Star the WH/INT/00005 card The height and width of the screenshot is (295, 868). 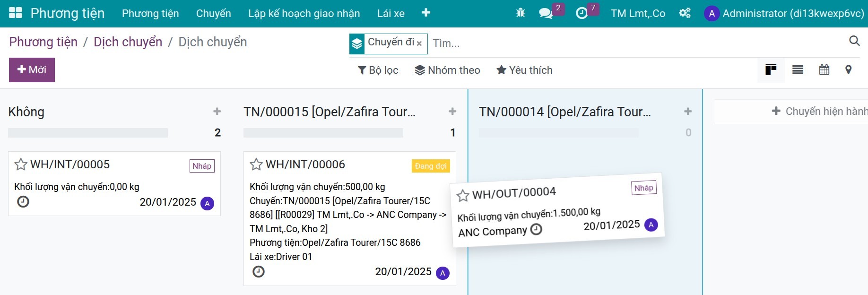coord(21,165)
